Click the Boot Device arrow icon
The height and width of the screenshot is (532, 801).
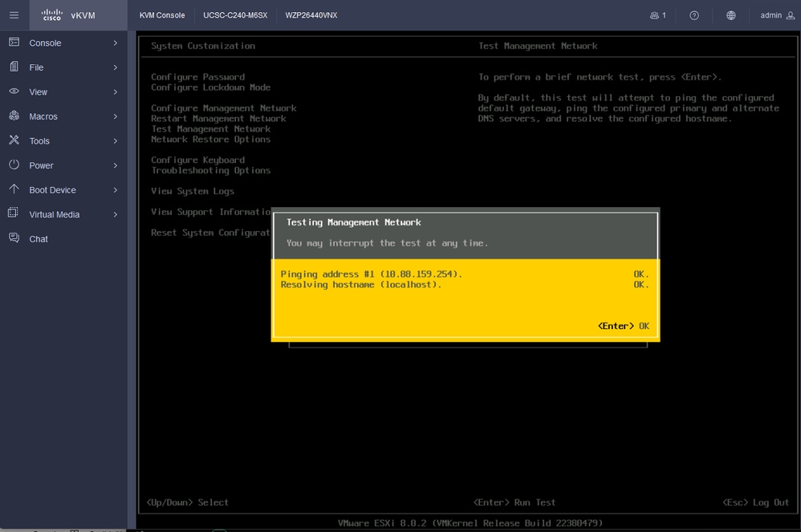[x=14, y=189]
